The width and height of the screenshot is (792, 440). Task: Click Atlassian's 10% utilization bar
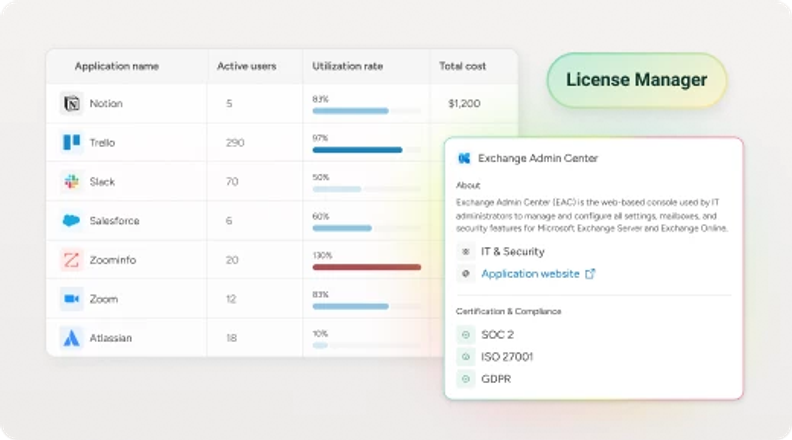point(367,345)
